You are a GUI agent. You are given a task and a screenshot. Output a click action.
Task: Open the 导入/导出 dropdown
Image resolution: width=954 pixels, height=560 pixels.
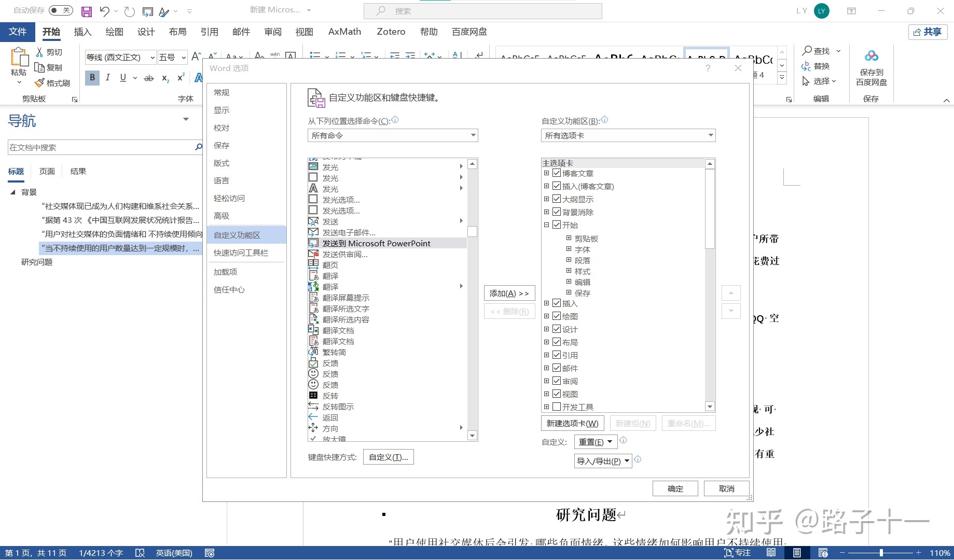603,461
